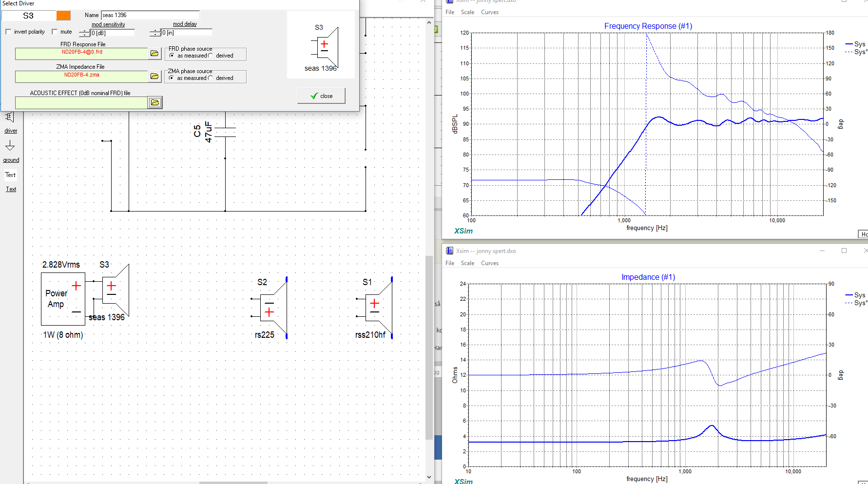The image size is (868, 484).
Task: Click the empty Acoustic Effect file field
Action: point(81,102)
